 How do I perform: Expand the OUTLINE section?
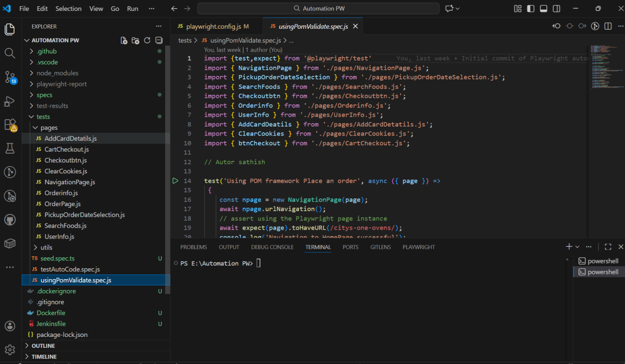(43, 346)
